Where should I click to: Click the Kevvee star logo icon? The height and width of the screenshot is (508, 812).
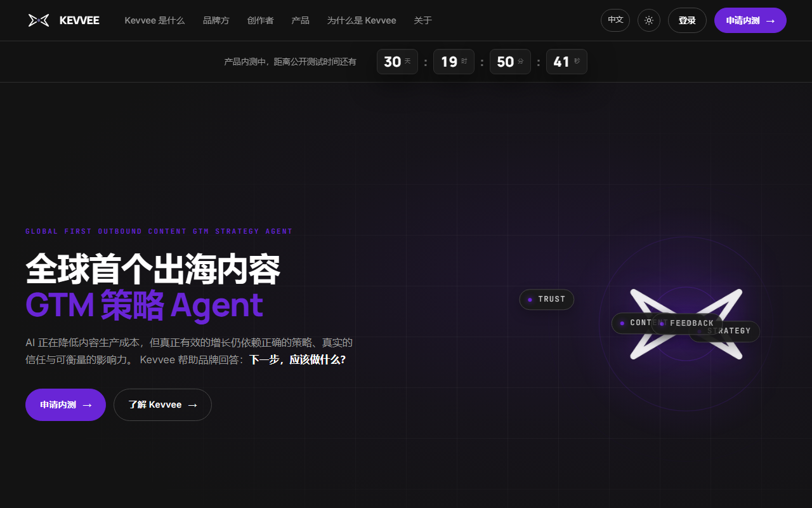(x=39, y=20)
